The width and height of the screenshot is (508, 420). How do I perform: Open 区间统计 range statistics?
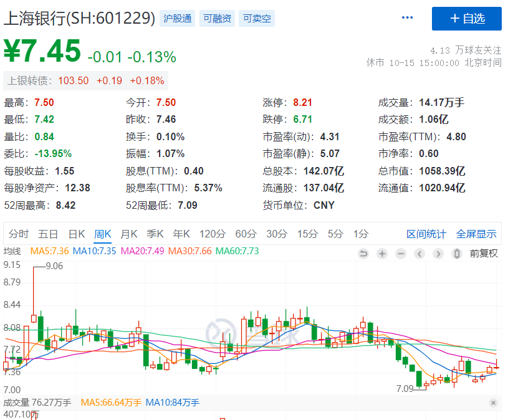[x=426, y=234]
